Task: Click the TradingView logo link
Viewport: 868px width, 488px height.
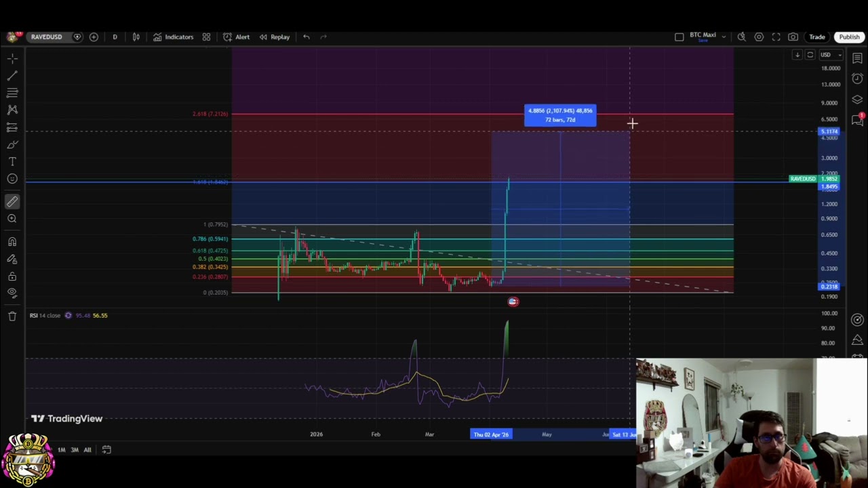Action: coord(66,419)
